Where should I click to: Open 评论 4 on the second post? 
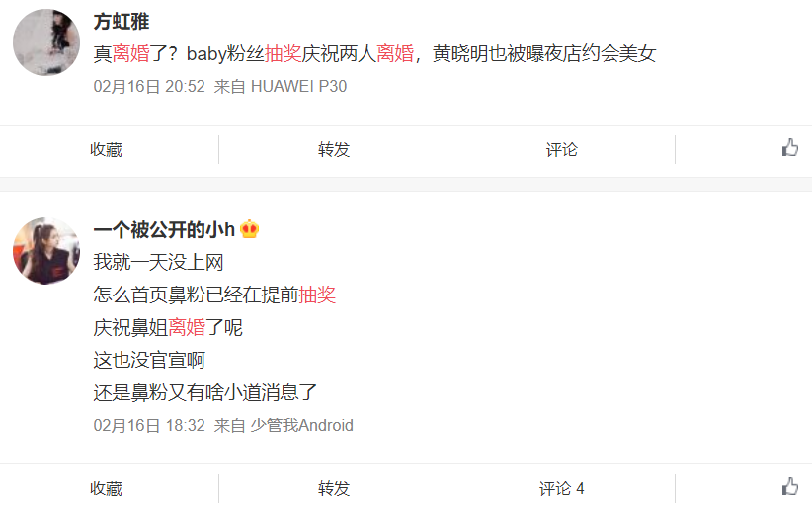pos(561,488)
